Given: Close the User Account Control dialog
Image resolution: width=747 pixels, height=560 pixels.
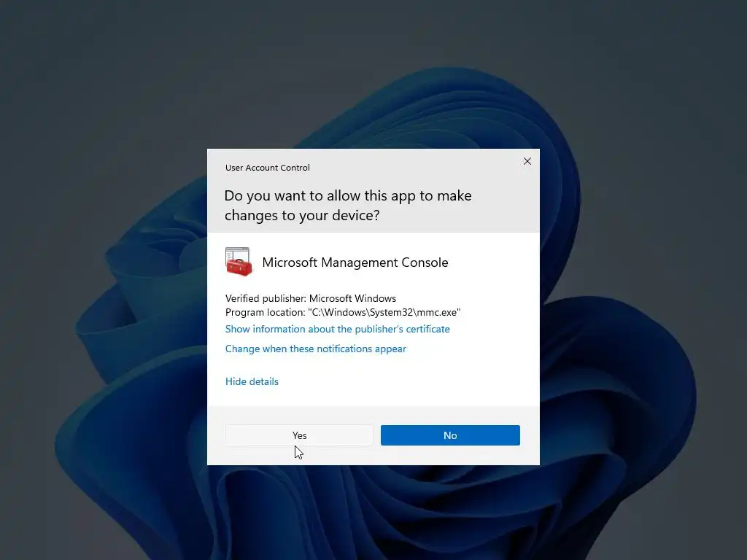Looking at the screenshot, I should point(527,161).
